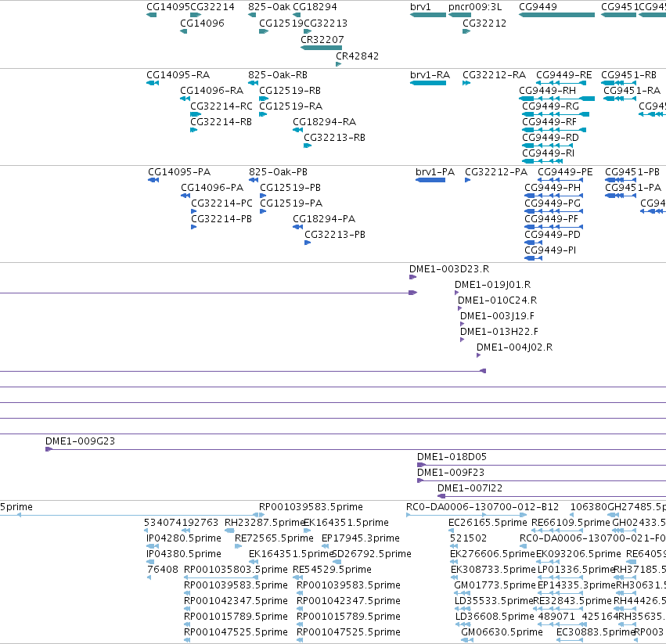The image size is (666, 644).
Task: Select transcript CG9449-RE
Action: (563, 75)
